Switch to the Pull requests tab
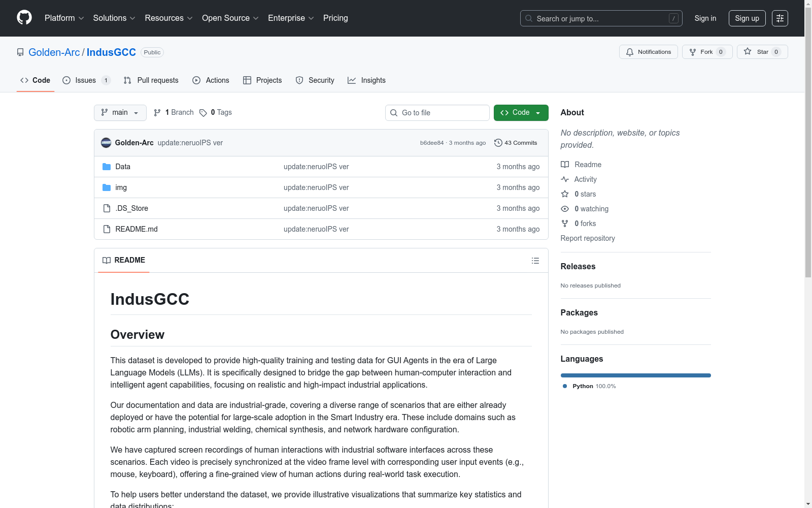The image size is (812, 508). coord(151,80)
